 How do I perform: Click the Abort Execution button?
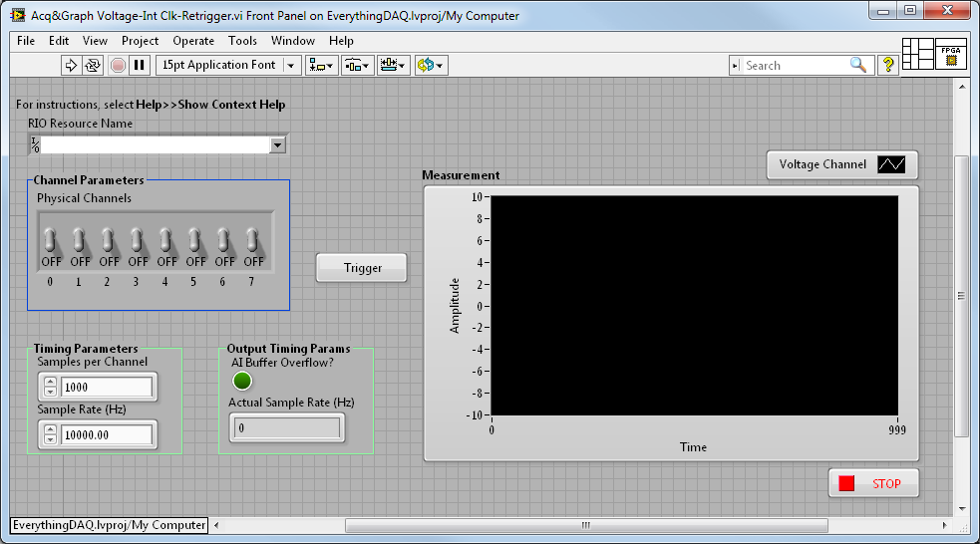[x=118, y=65]
